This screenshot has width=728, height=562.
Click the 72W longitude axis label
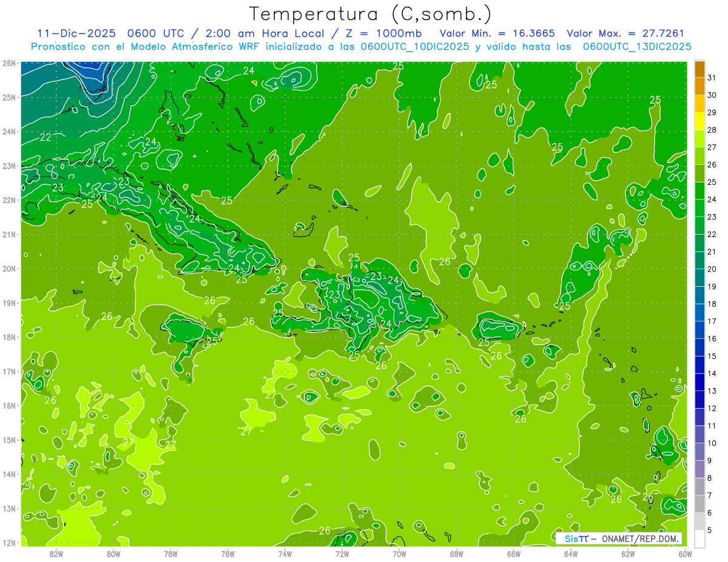(342, 553)
